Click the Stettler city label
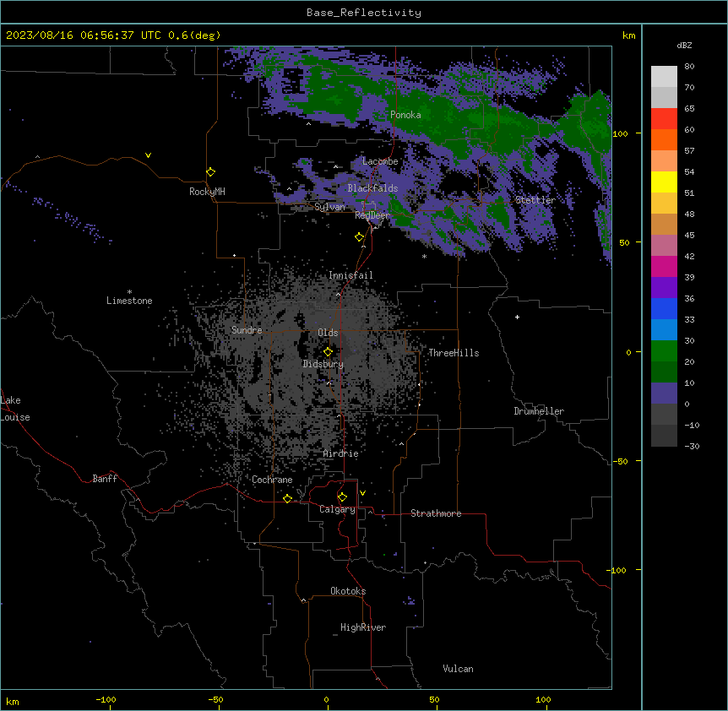This screenshot has height=711, width=728. coord(535,200)
